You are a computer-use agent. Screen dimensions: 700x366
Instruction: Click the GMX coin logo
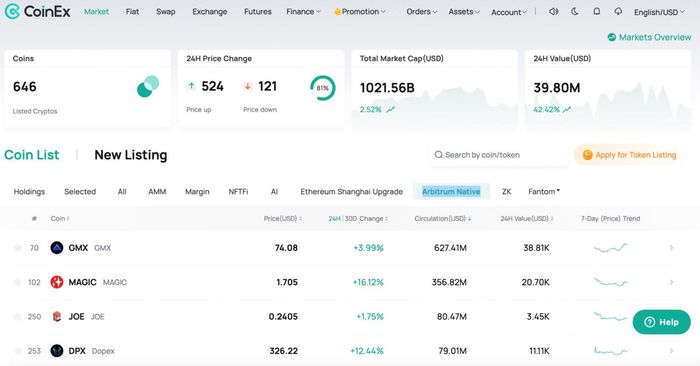tap(57, 248)
